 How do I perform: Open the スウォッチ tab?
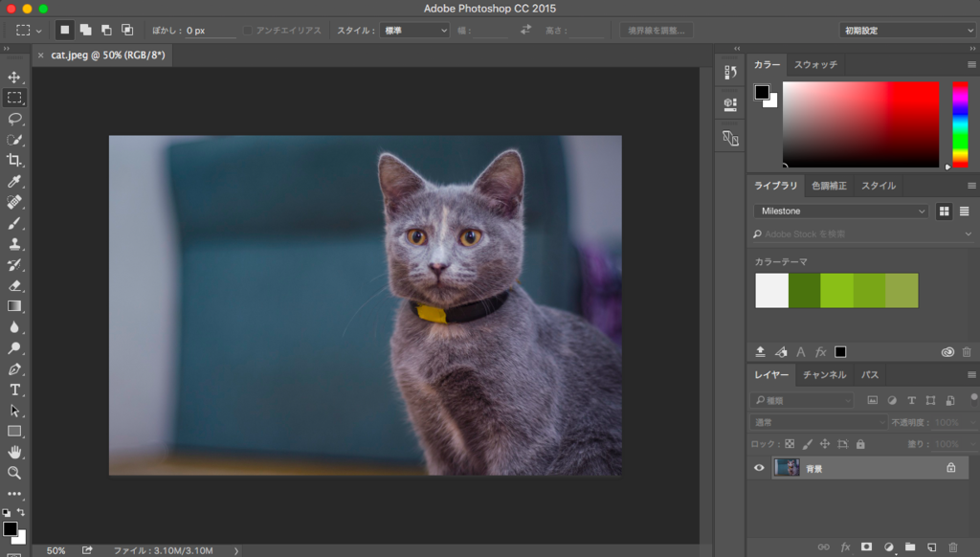point(815,65)
